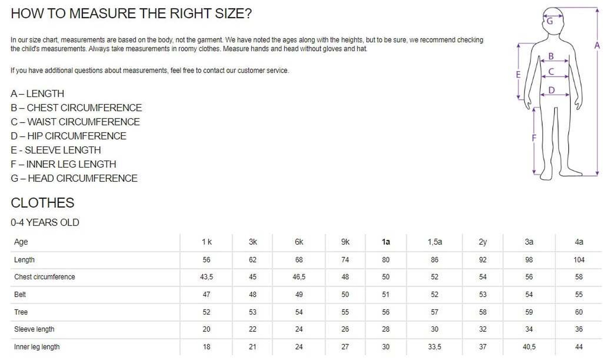Click the D hip label on figure
Screen dimensions: 606x364
point(551,90)
